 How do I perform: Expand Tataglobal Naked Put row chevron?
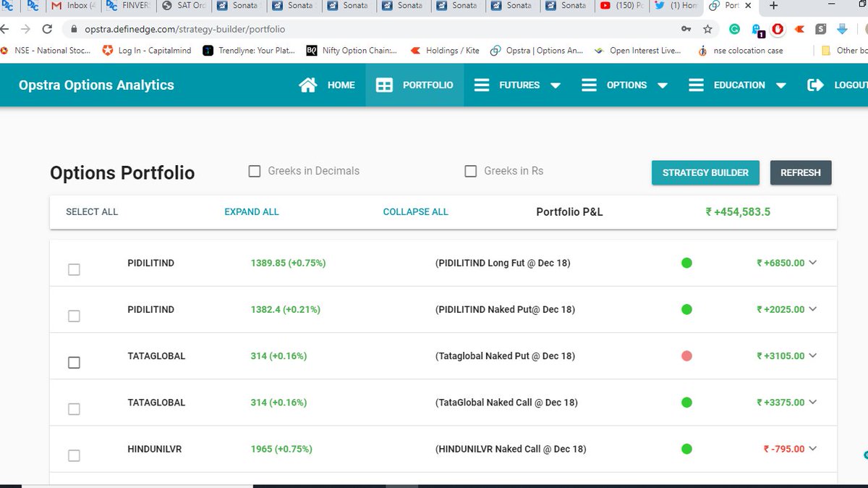tap(813, 356)
